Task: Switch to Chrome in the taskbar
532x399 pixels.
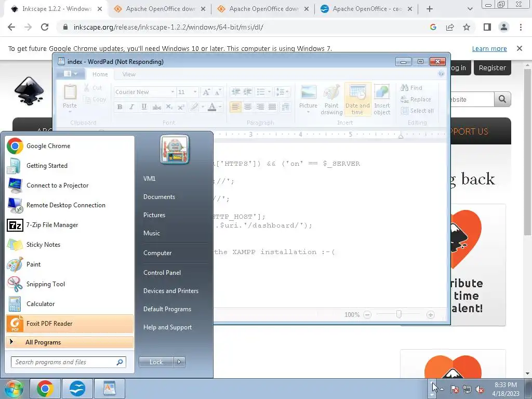Action: (x=46, y=389)
